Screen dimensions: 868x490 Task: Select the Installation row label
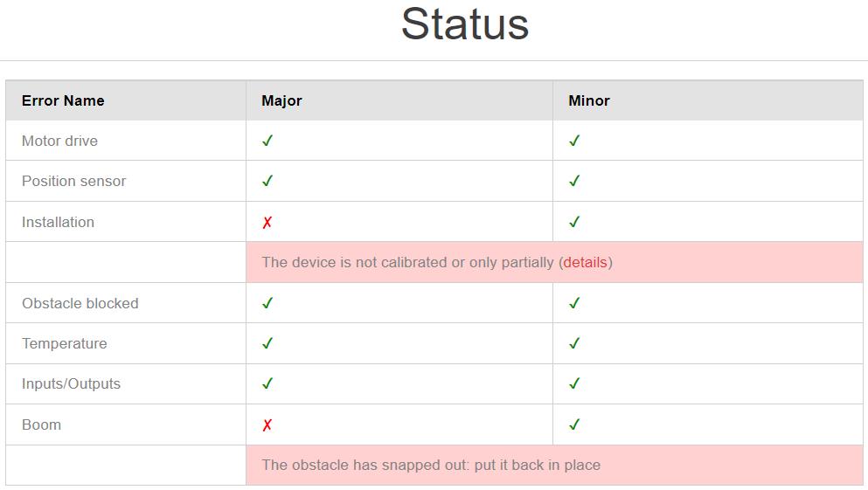pyautogui.click(x=58, y=223)
